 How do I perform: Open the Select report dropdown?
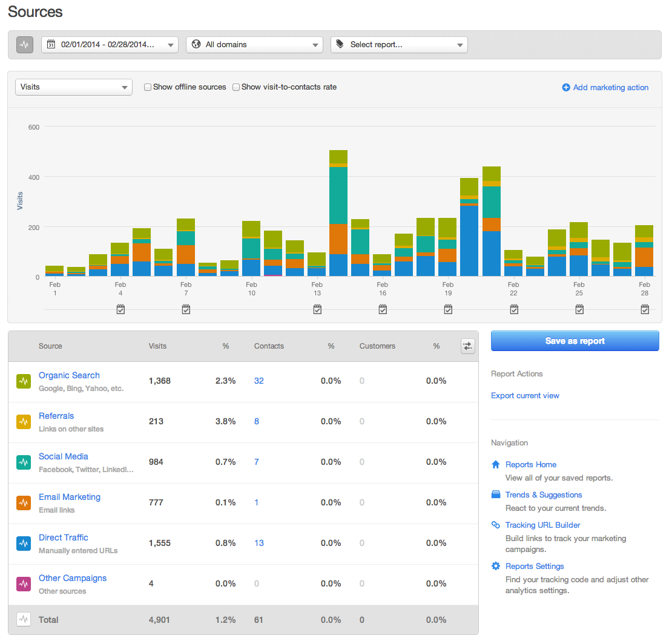click(x=399, y=45)
